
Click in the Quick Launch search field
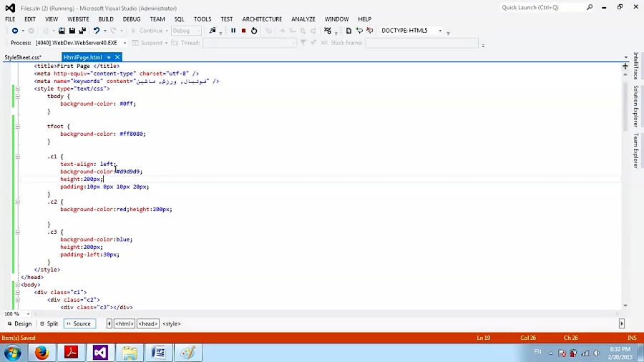pos(542,7)
